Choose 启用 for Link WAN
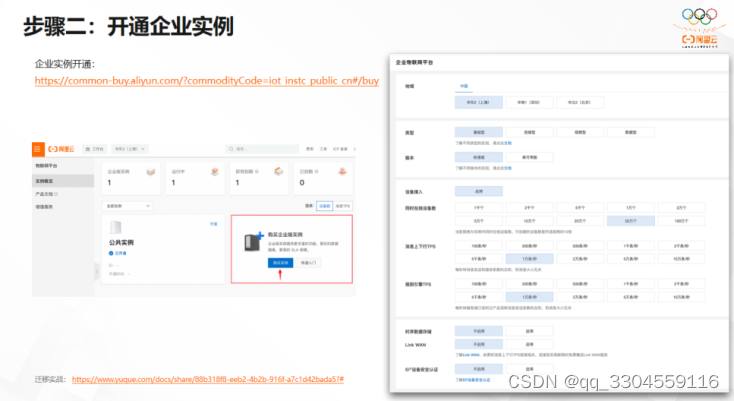 (529, 344)
